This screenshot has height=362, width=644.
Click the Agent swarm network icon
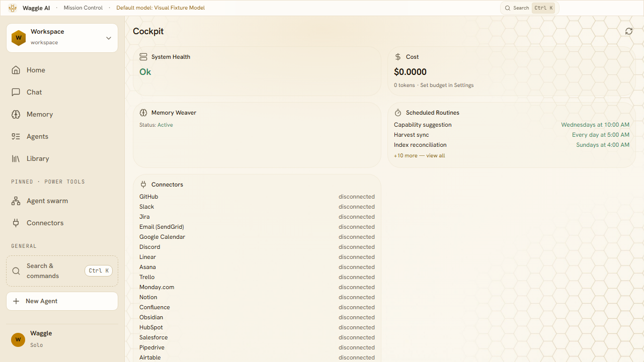[x=16, y=201]
